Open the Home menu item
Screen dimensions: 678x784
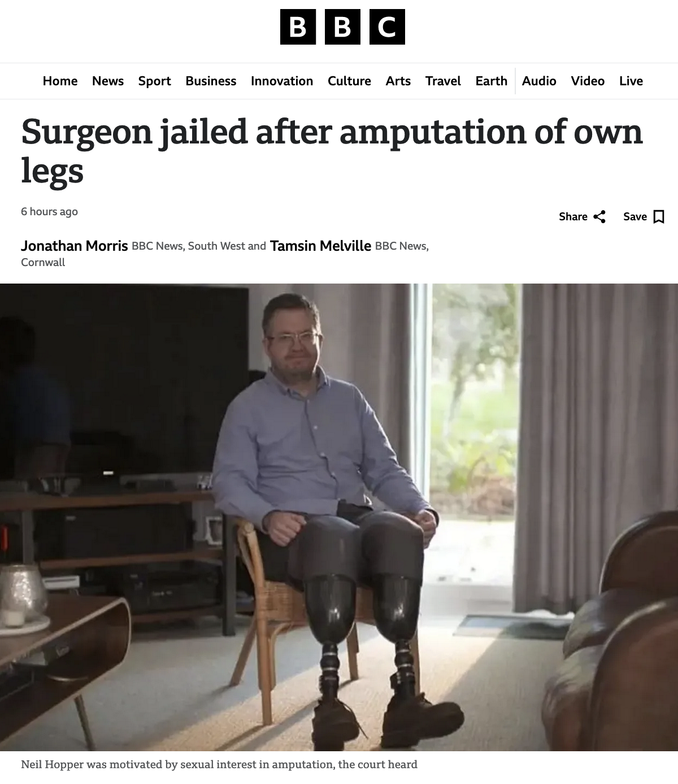[x=60, y=81]
